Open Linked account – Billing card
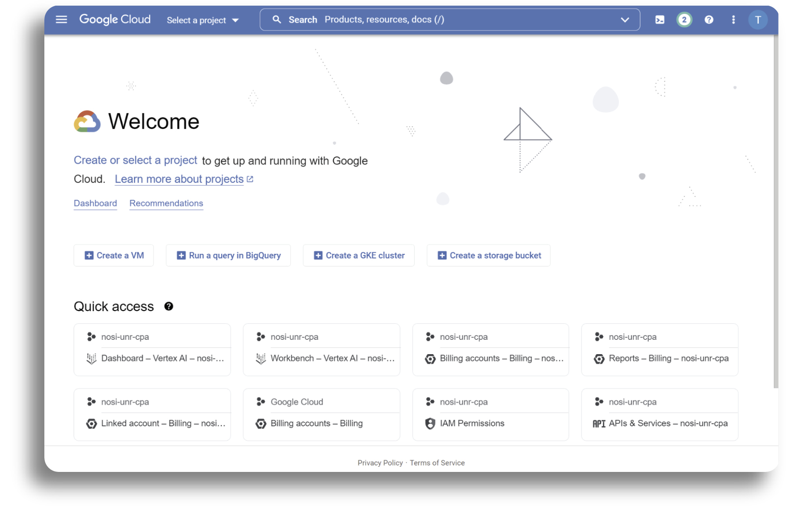The width and height of the screenshot is (812, 508). [152, 415]
